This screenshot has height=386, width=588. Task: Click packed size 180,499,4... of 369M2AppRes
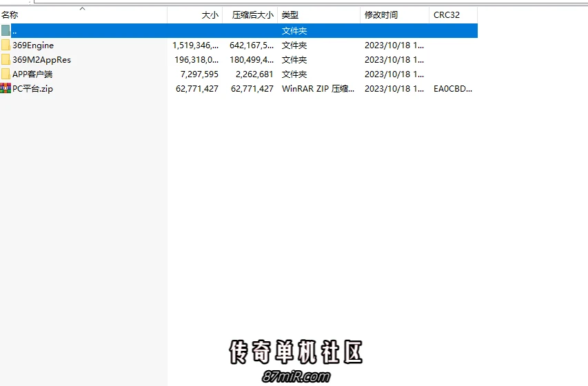coord(252,60)
